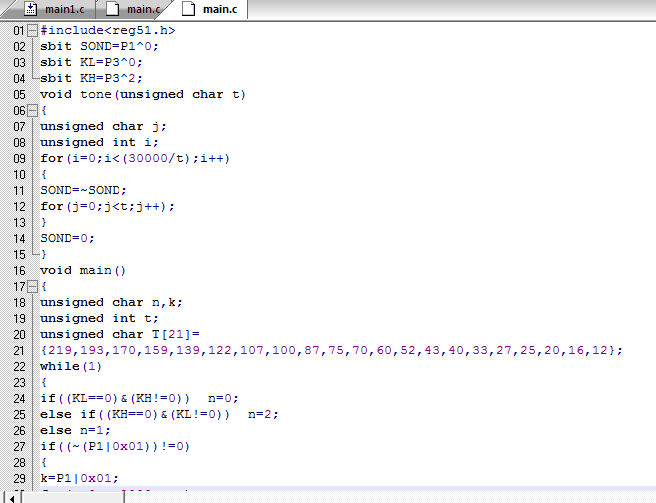Collapse the tone function fold at line 06
Screen dimensions: 656x503
tap(32, 111)
